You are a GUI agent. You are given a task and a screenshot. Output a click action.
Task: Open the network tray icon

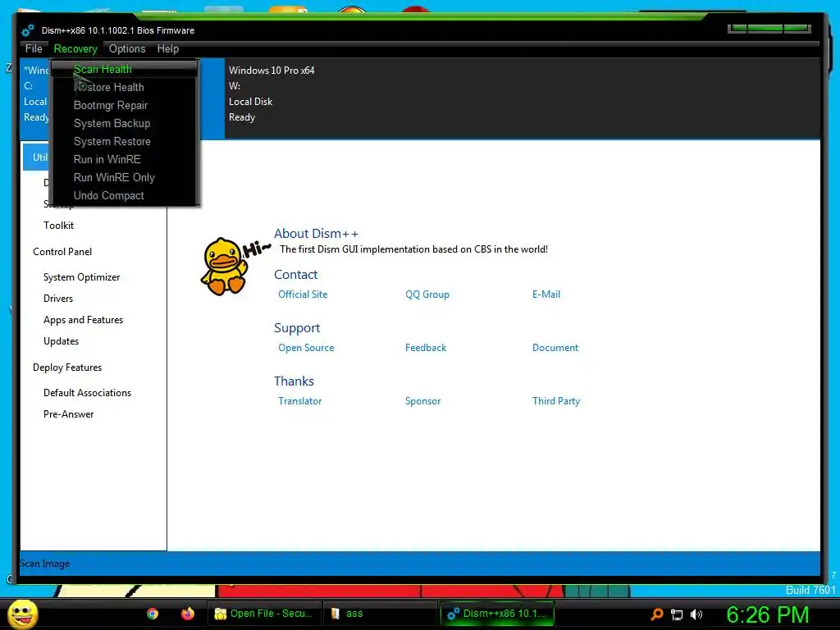coord(677,614)
